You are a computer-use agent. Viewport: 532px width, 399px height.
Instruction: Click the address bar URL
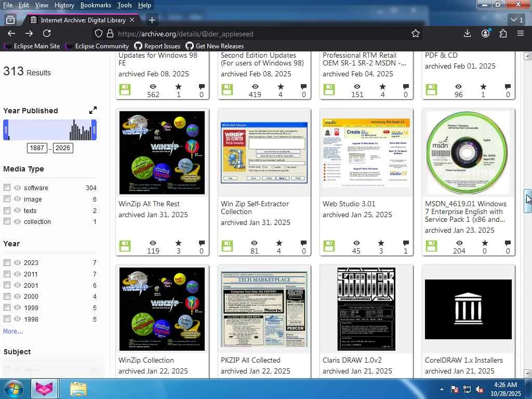185,34
